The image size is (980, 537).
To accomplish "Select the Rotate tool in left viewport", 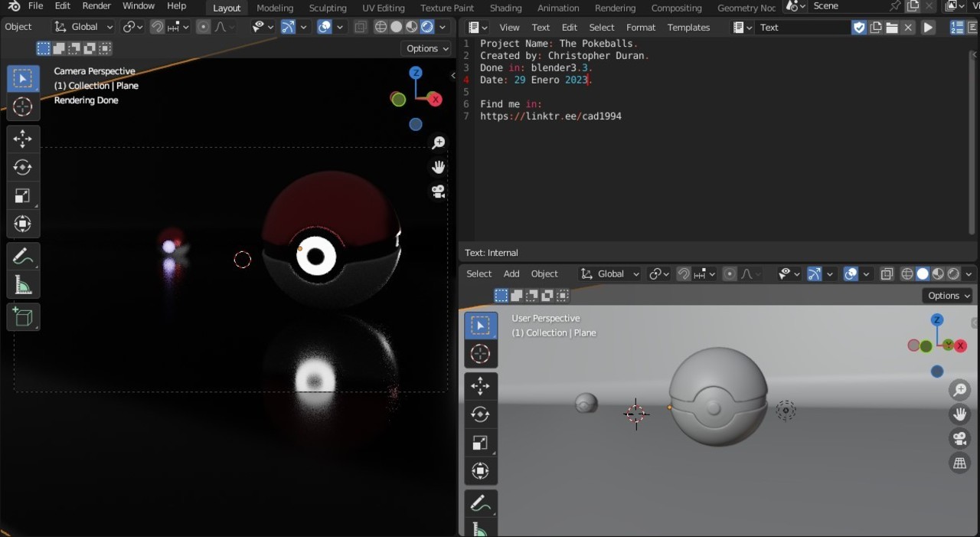I will pos(22,167).
